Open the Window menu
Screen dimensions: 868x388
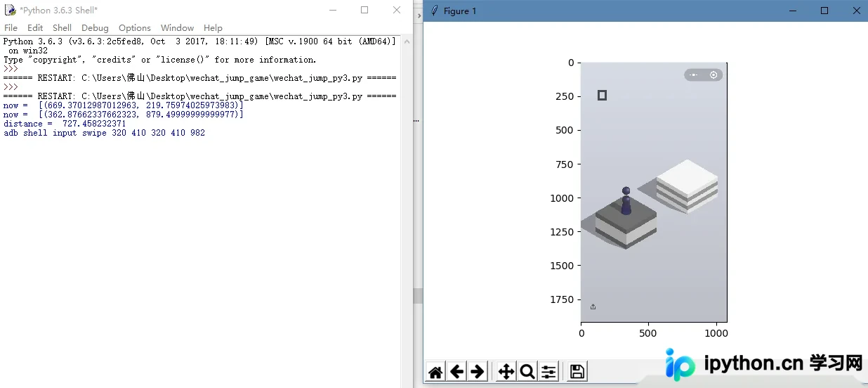[177, 28]
